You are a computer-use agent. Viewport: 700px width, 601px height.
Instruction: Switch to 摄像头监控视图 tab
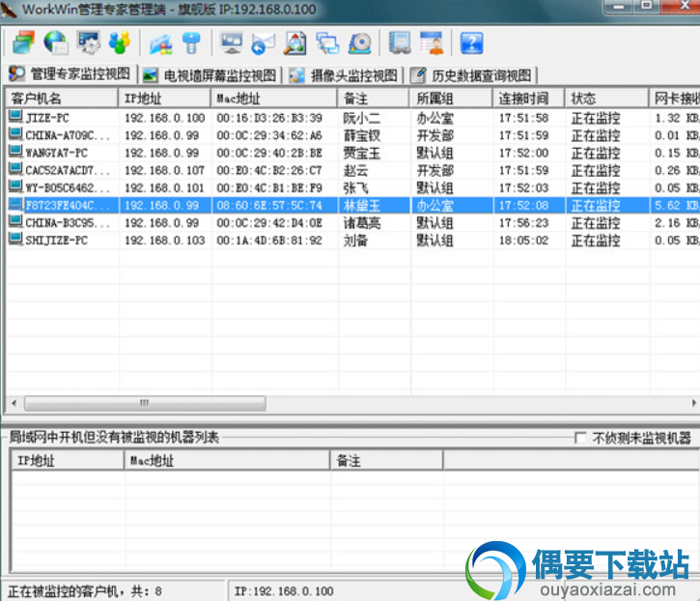point(344,75)
